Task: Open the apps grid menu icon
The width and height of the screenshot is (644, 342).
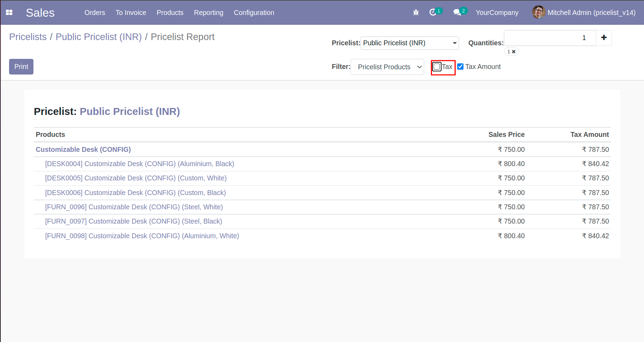Action: click(9, 13)
